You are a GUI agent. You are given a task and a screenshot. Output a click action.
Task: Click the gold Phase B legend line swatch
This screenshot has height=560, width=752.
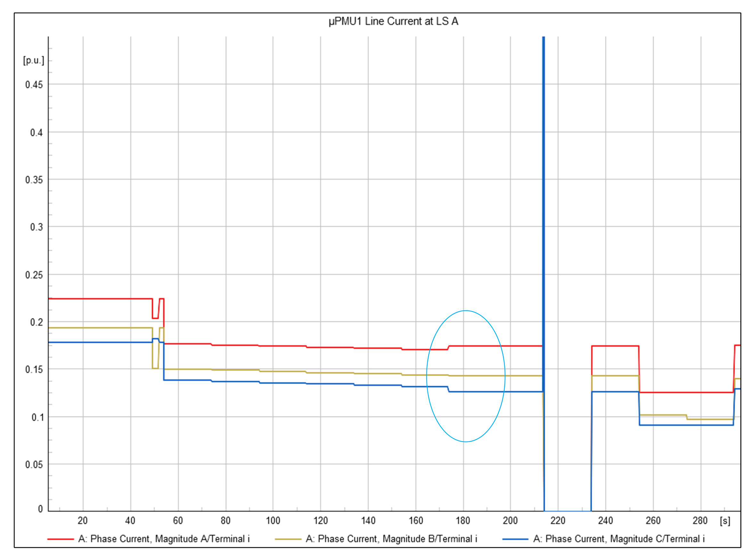(x=288, y=539)
